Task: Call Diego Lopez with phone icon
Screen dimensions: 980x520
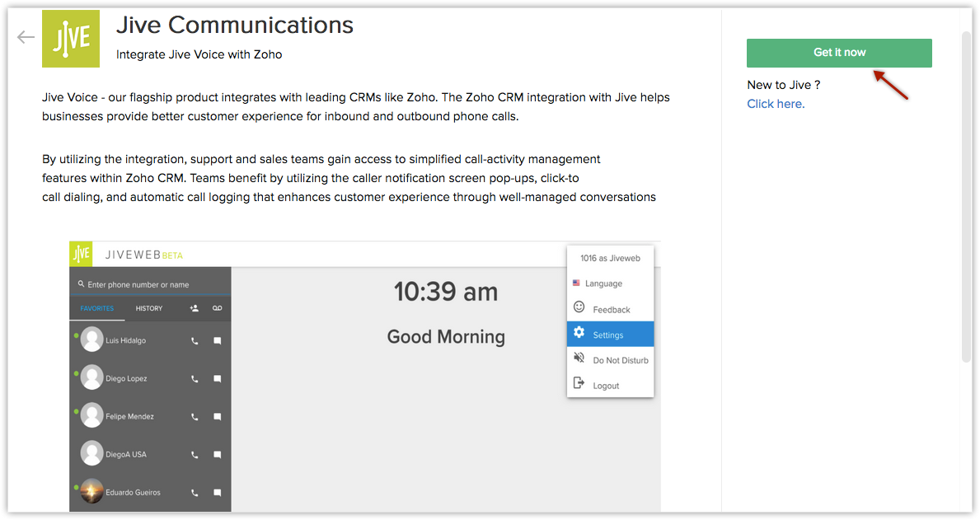Action: (x=195, y=379)
